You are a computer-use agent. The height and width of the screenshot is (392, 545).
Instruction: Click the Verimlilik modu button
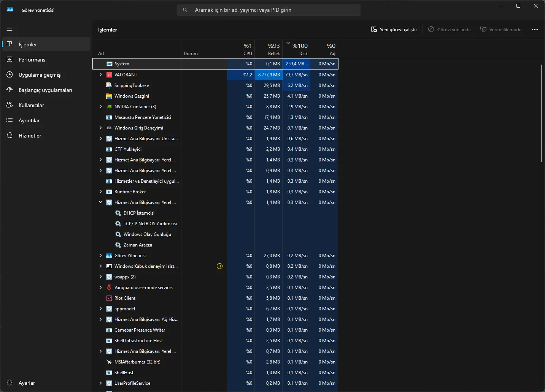501,30
